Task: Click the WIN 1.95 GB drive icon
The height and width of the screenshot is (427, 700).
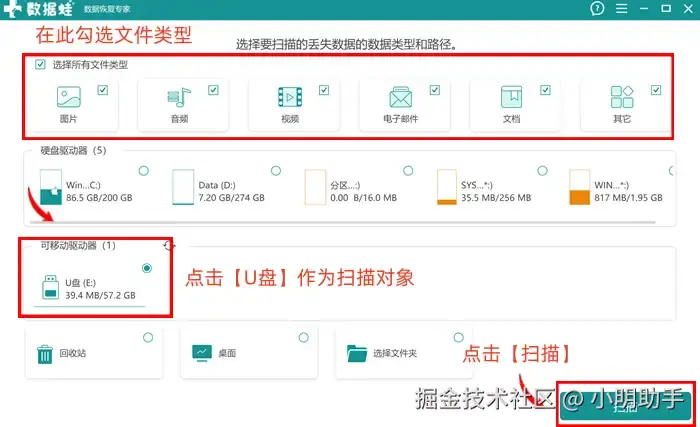Action: point(579,187)
